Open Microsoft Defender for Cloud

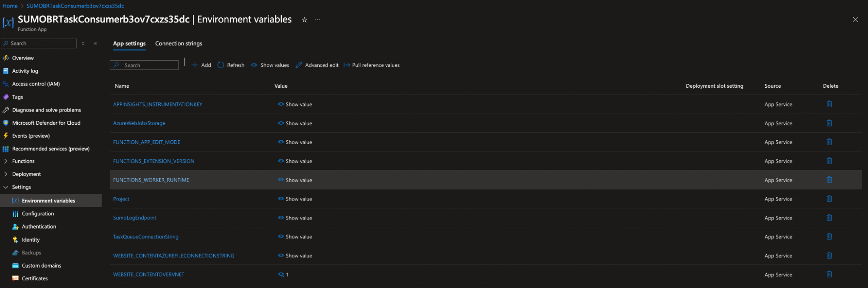pos(46,123)
